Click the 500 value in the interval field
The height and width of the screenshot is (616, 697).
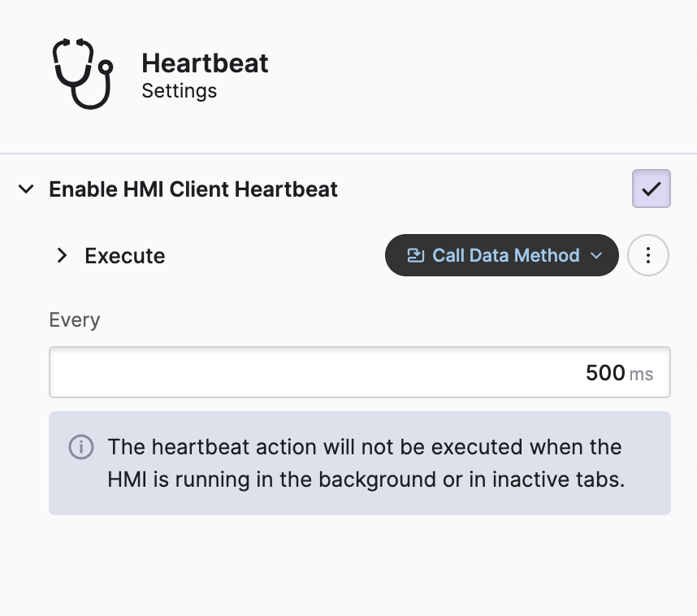coord(605,373)
